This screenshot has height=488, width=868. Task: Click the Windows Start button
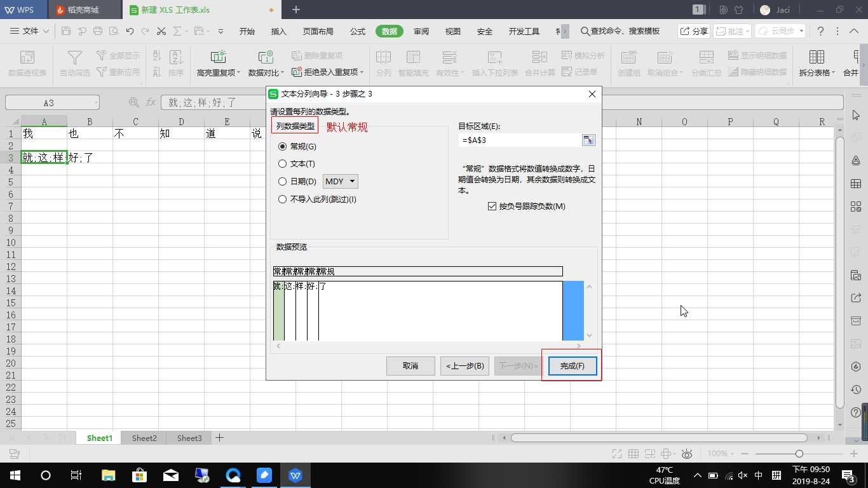pos(15,475)
